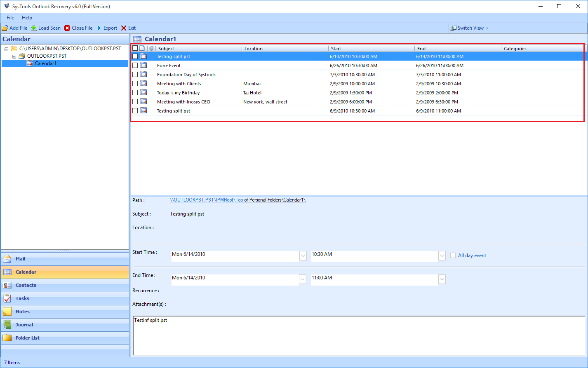Click the Add File folder icon
Viewport: 588px width, 368px height.
[5, 28]
